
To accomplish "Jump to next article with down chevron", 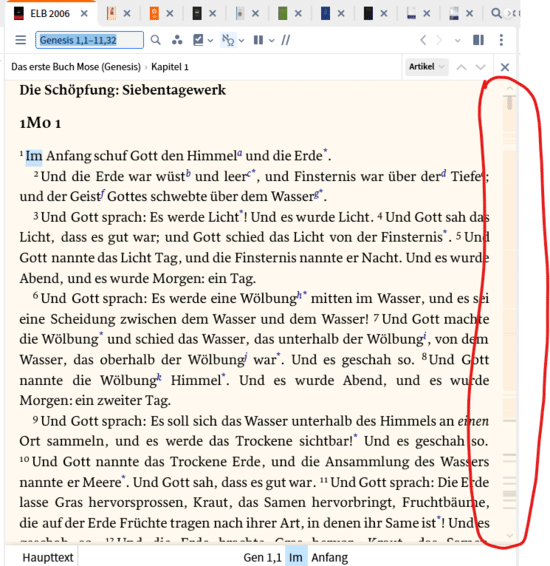I will point(480,67).
